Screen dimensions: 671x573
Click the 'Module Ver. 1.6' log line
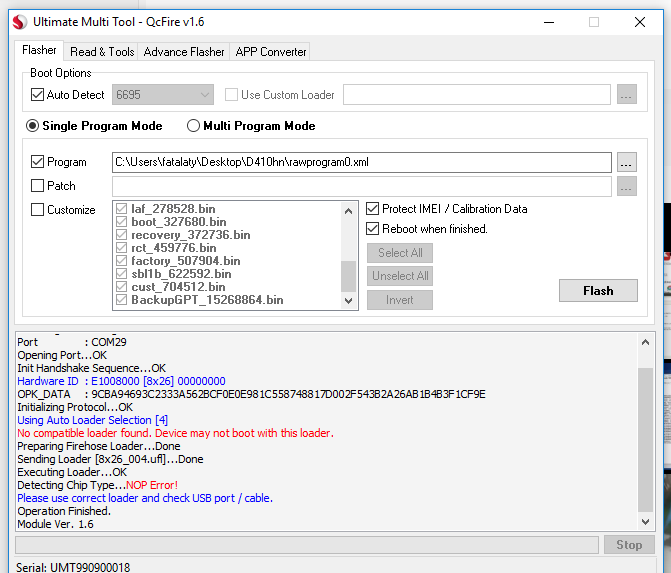pyautogui.click(x=55, y=524)
